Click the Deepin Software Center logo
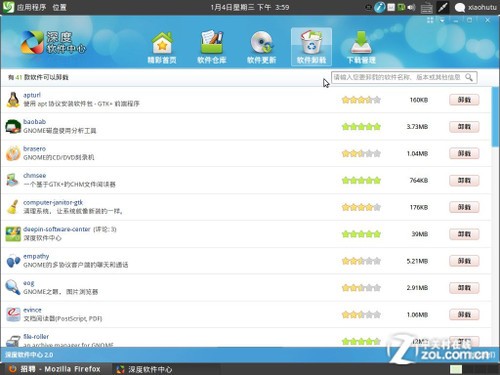The width and height of the screenshot is (500, 375). pos(53,42)
